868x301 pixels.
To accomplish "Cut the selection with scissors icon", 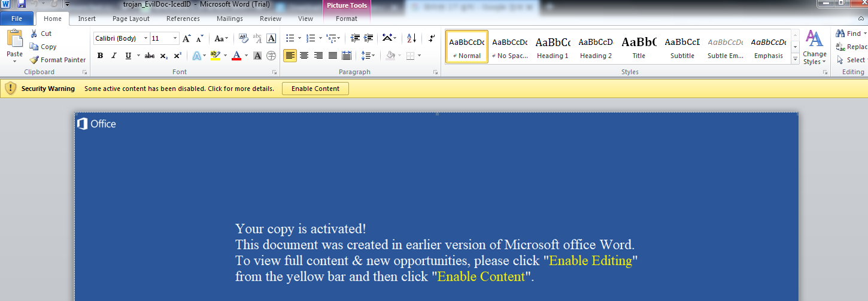I will click(34, 34).
